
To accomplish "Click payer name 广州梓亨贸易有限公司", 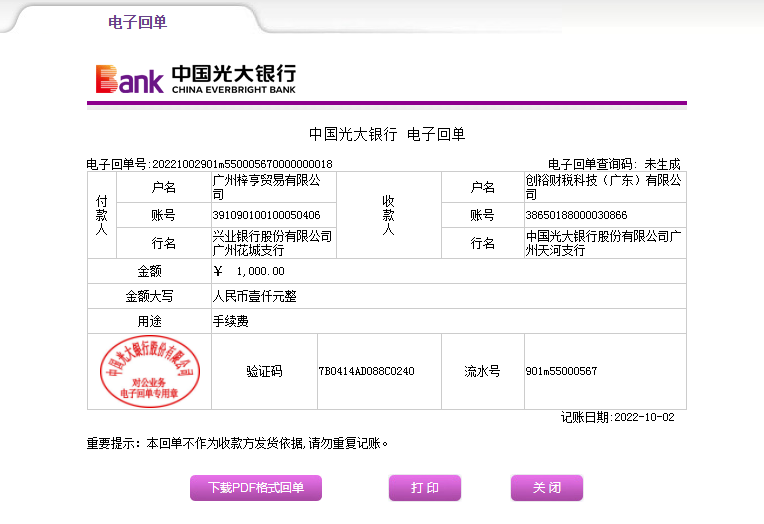I will [267, 187].
